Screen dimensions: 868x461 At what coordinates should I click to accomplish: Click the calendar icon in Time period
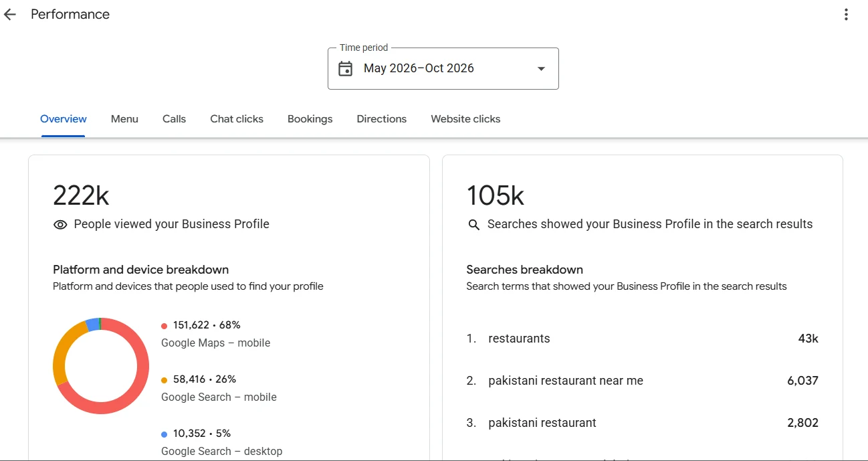click(x=345, y=68)
